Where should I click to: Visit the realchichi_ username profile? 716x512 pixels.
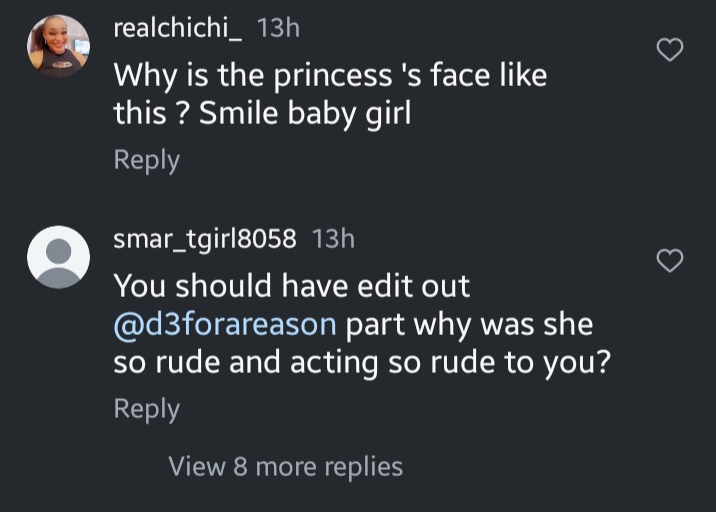178,28
